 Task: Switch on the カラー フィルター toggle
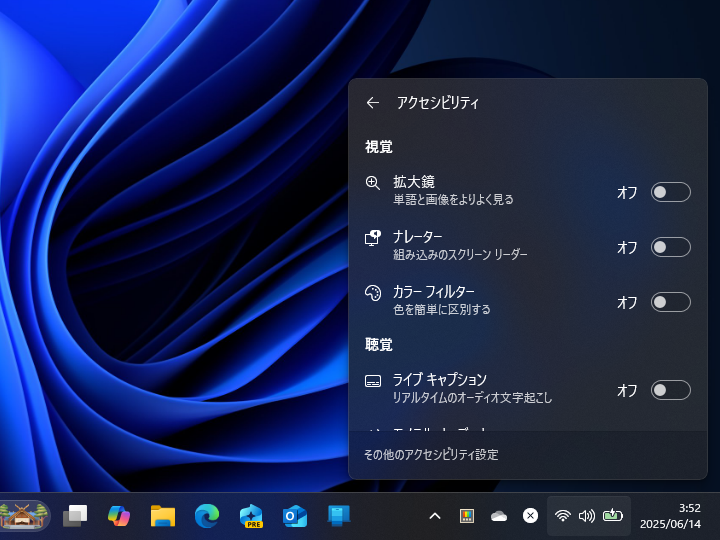670,302
